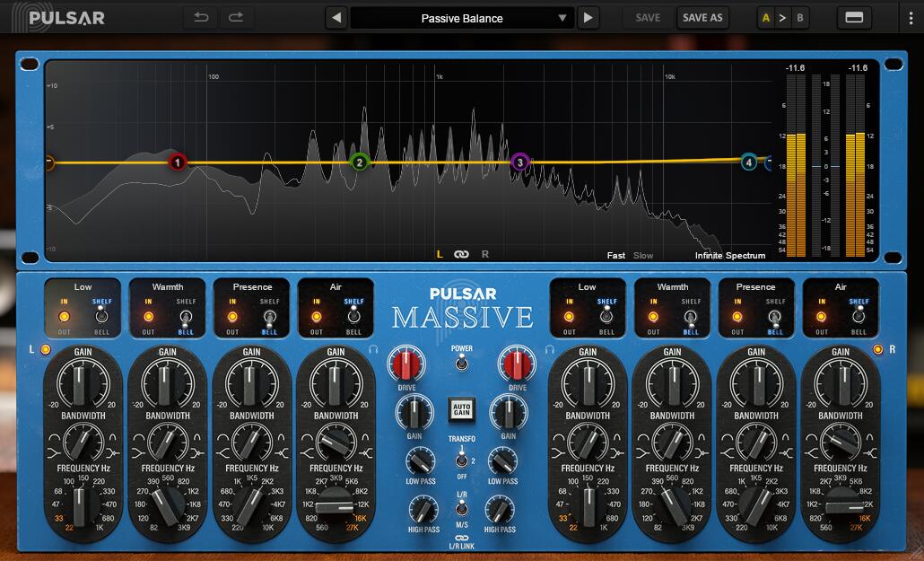
Task: Click left channel headphone solo icon
Action: click(373, 349)
